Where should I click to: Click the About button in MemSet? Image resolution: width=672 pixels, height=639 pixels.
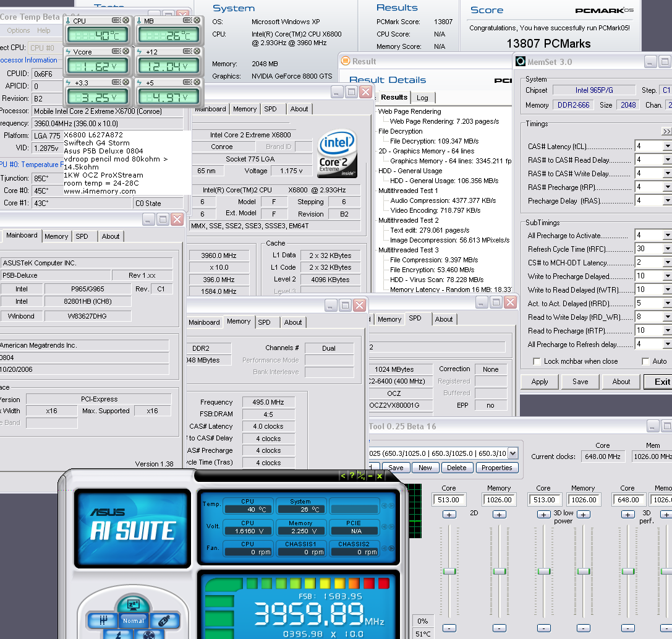(x=621, y=382)
